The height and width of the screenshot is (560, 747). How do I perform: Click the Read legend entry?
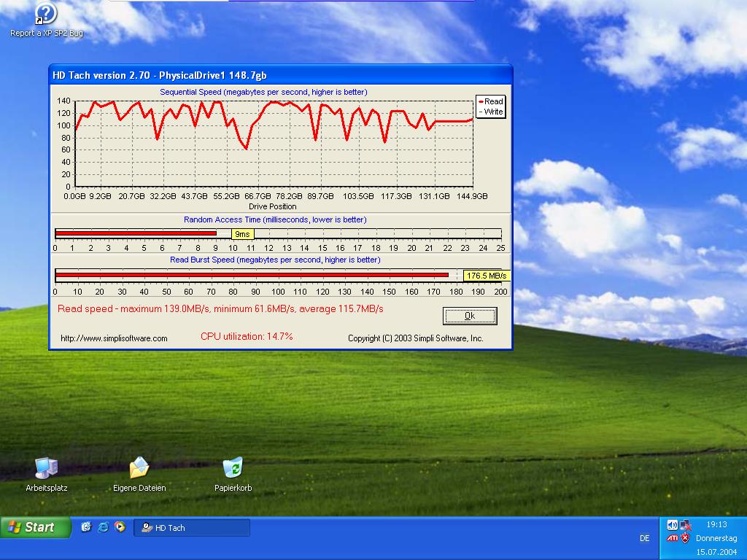pos(491,101)
